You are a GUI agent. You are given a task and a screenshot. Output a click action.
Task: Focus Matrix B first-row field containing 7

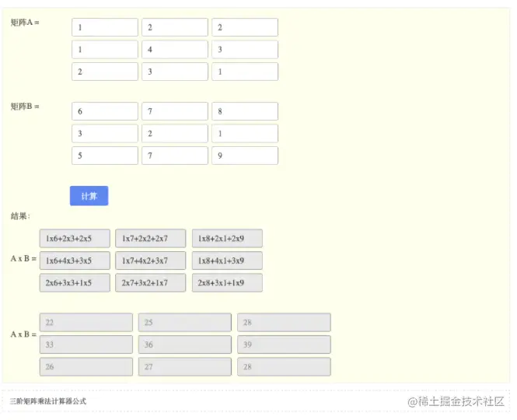175,111
